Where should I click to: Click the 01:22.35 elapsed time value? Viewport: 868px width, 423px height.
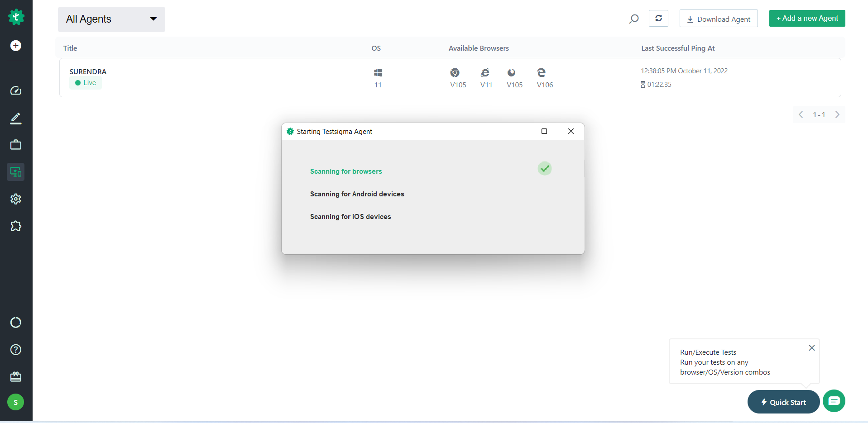[x=659, y=85]
